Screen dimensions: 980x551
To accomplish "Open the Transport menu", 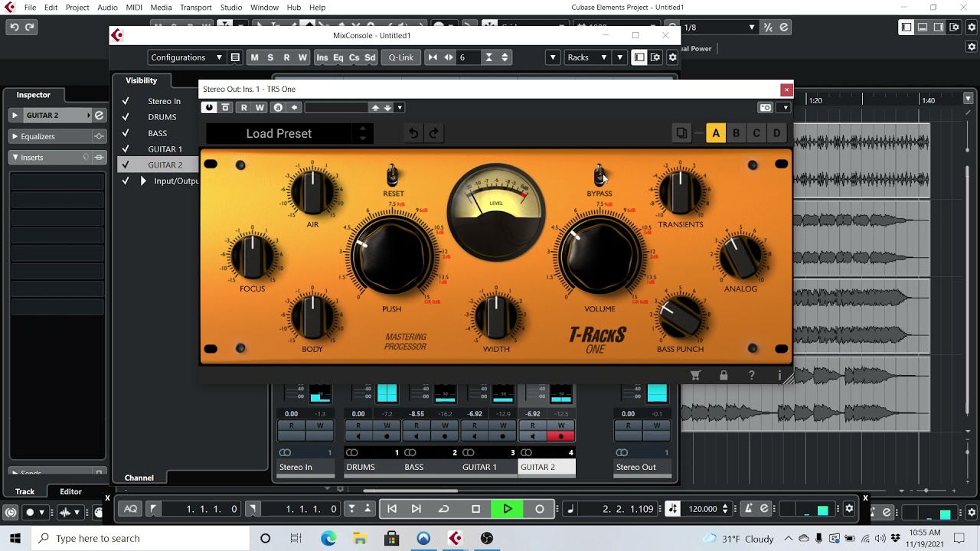I will coord(196,8).
